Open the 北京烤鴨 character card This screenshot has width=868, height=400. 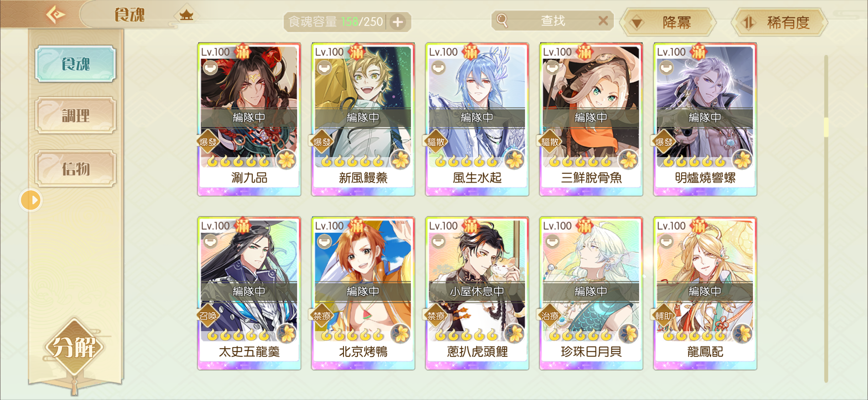coord(363,293)
